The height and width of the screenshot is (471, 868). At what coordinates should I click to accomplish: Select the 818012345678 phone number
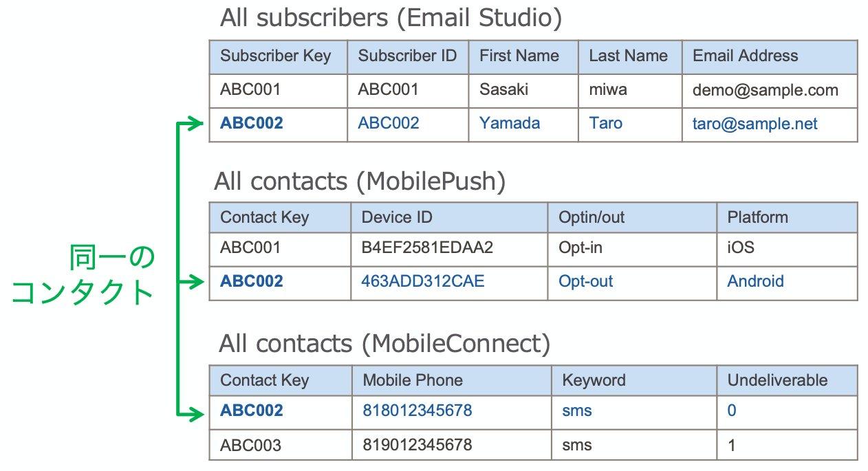[417, 410]
